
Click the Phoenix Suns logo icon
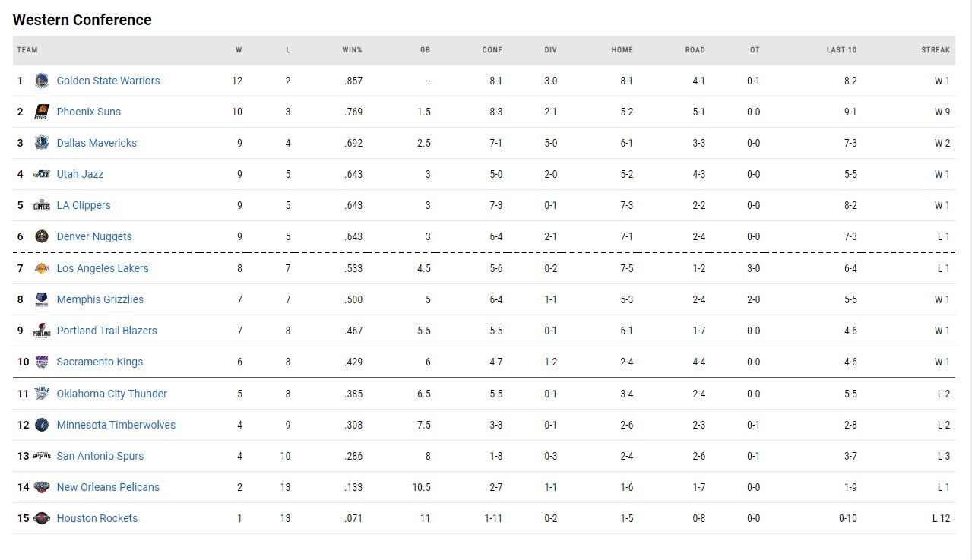click(42, 112)
